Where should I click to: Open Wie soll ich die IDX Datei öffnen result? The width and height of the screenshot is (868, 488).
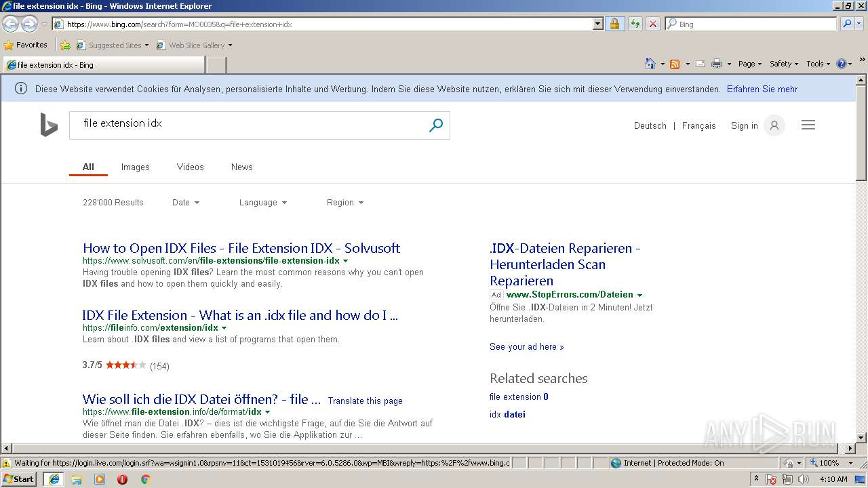click(201, 399)
